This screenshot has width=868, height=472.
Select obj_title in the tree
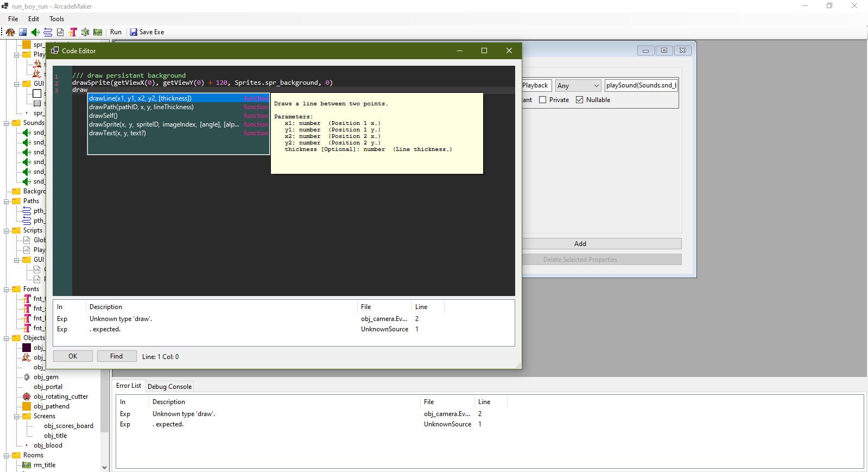click(55, 436)
